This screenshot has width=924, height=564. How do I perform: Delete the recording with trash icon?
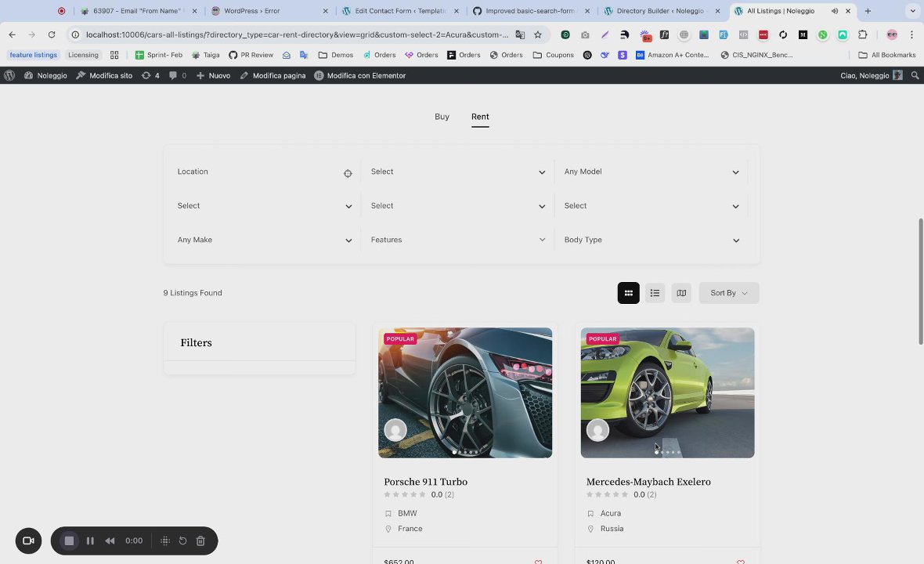coord(200,540)
